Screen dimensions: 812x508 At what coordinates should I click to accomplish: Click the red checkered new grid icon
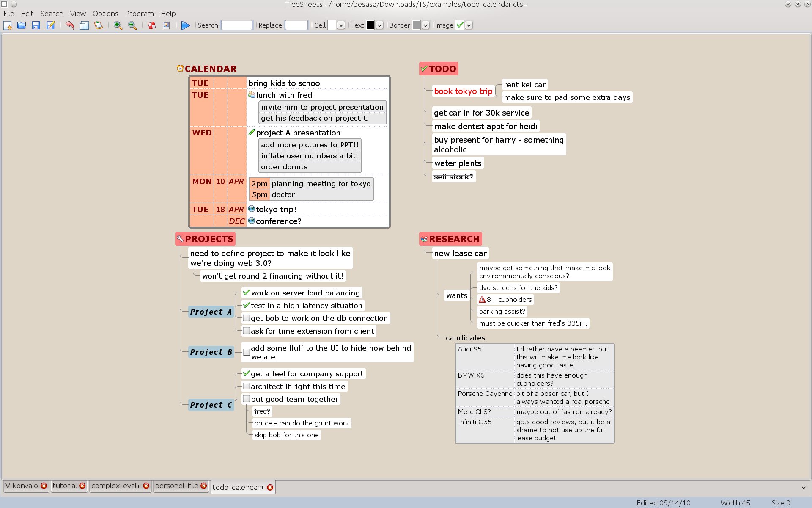pyautogui.click(x=152, y=25)
